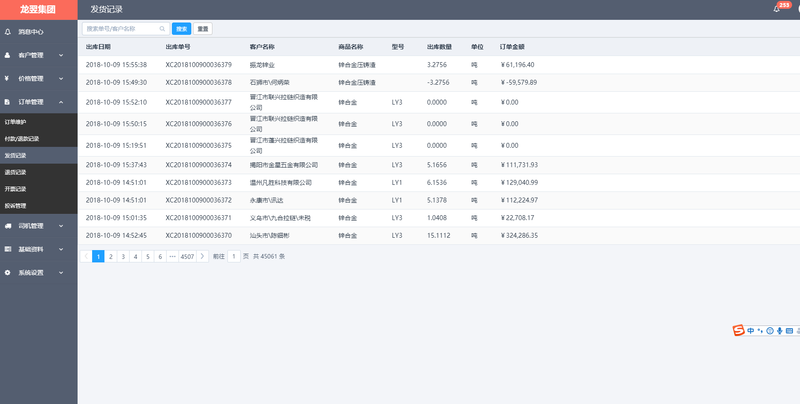
Task: Expand the 客户管理 menu chevron
Action: [61, 55]
